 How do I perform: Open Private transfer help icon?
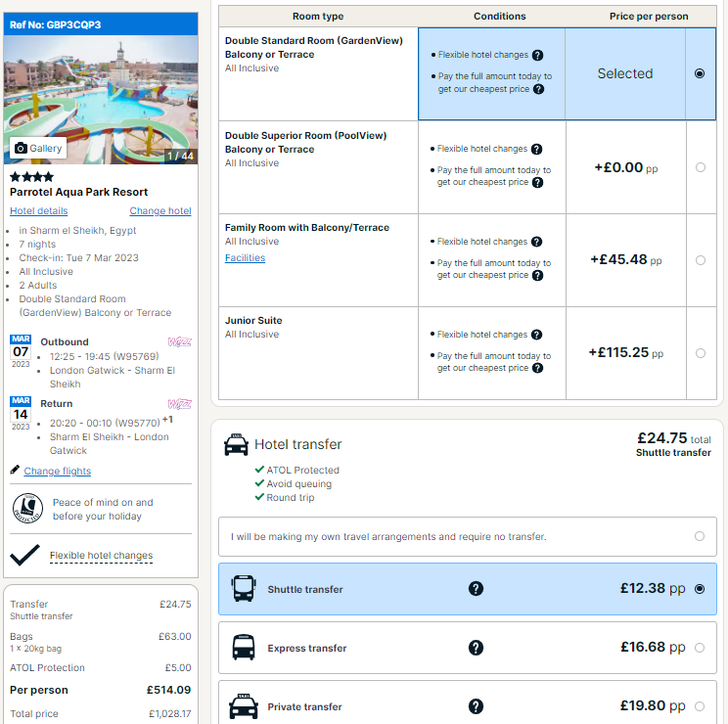coord(476,706)
